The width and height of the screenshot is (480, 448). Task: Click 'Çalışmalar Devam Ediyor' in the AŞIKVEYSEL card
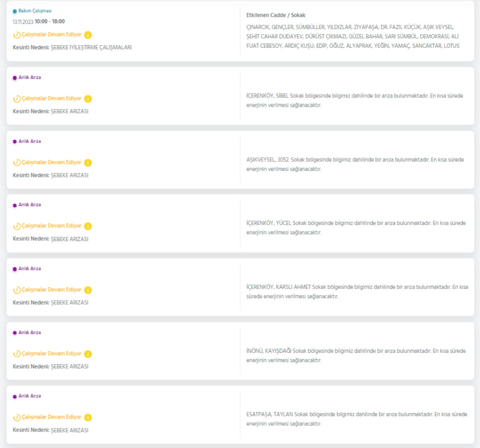click(51, 162)
